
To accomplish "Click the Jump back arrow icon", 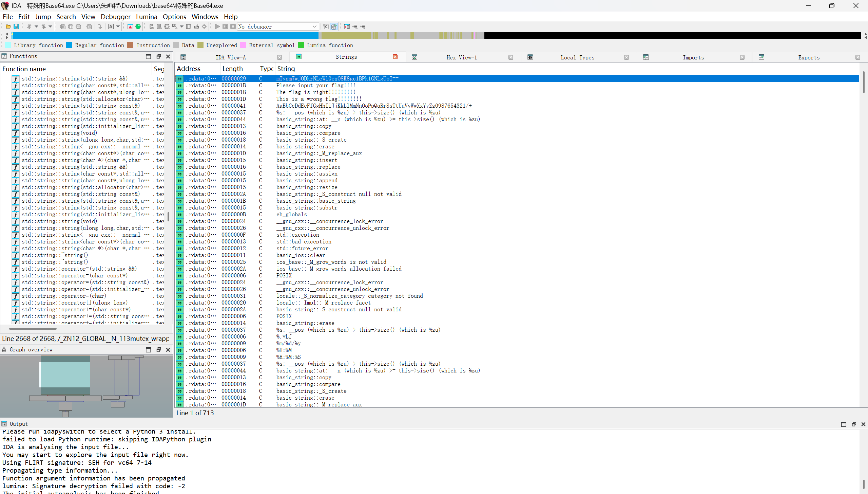I will [29, 26].
